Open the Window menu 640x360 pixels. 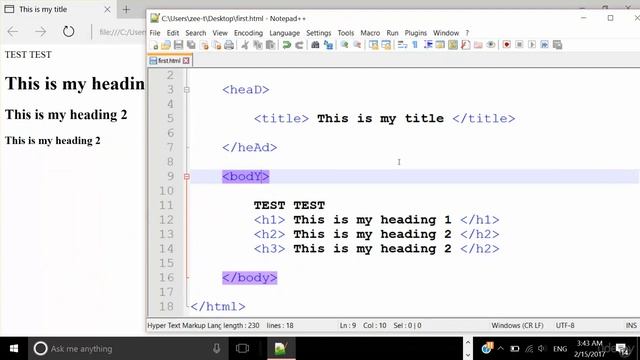446,33
